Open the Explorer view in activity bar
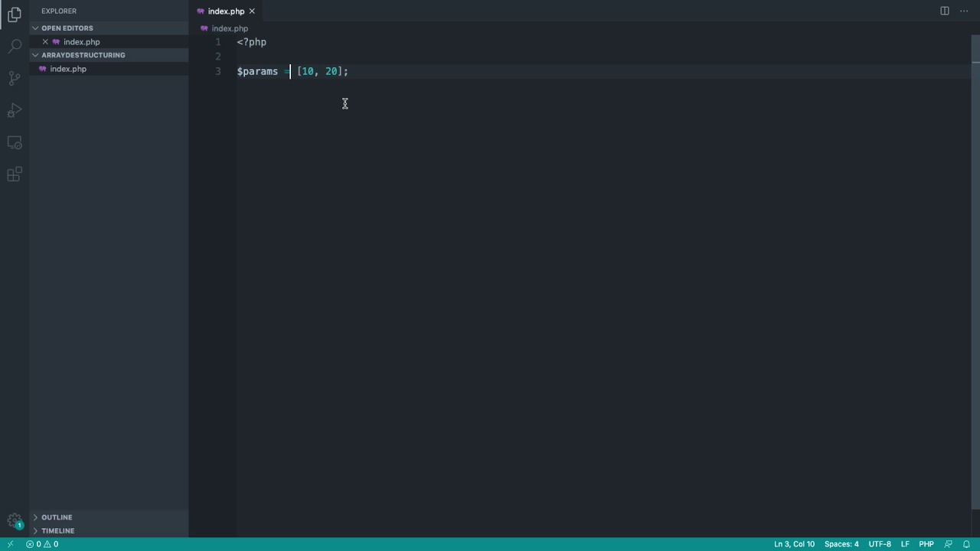Viewport: 980px width, 551px height. coord(15,14)
